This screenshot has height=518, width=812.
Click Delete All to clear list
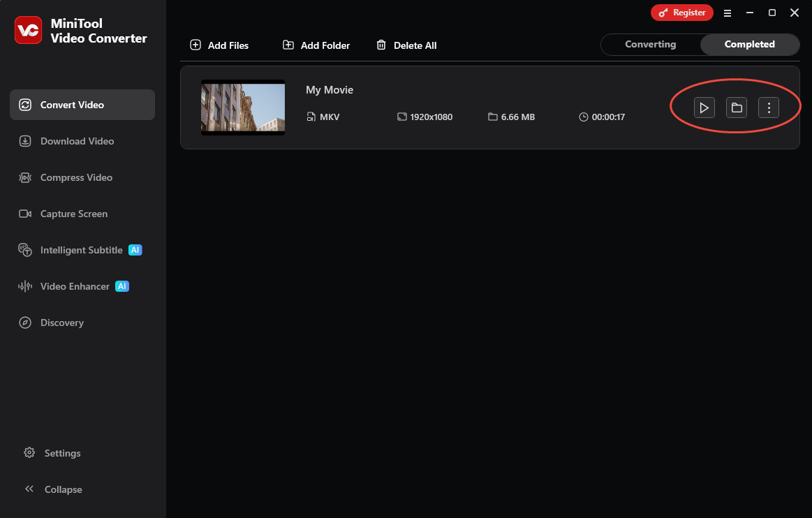tap(406, 45)
